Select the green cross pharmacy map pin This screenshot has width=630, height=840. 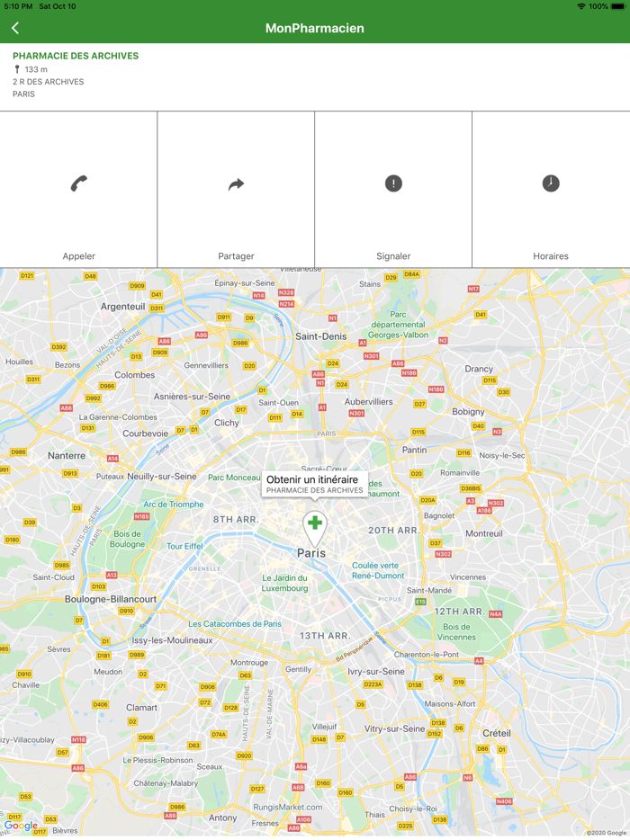click(315, 528)
